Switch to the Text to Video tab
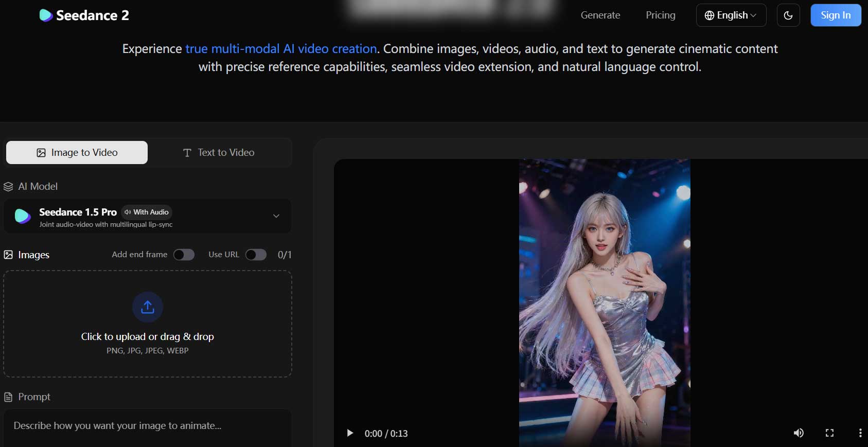 [219, 153]
